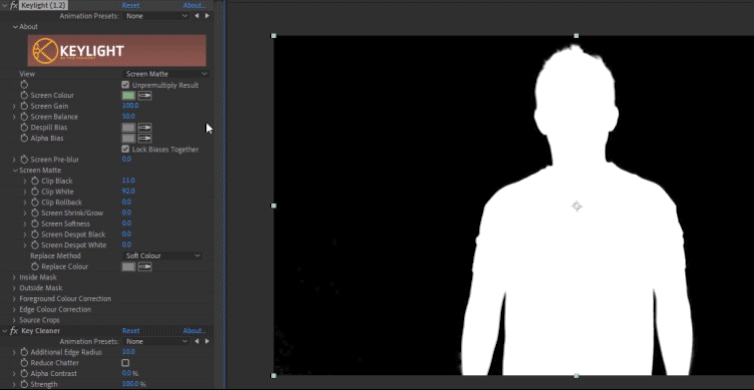Click Clip Black value 11.0
The image size is (754, 390).
click(x=128, y=181)
